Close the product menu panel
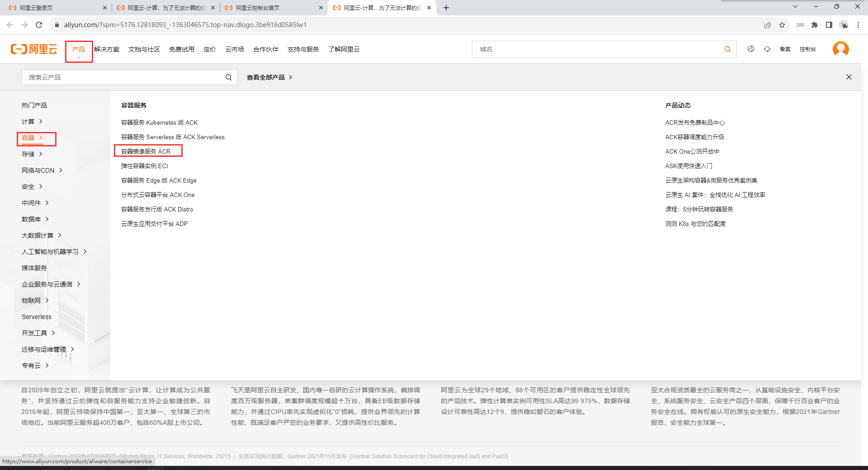 coord(849,77)
